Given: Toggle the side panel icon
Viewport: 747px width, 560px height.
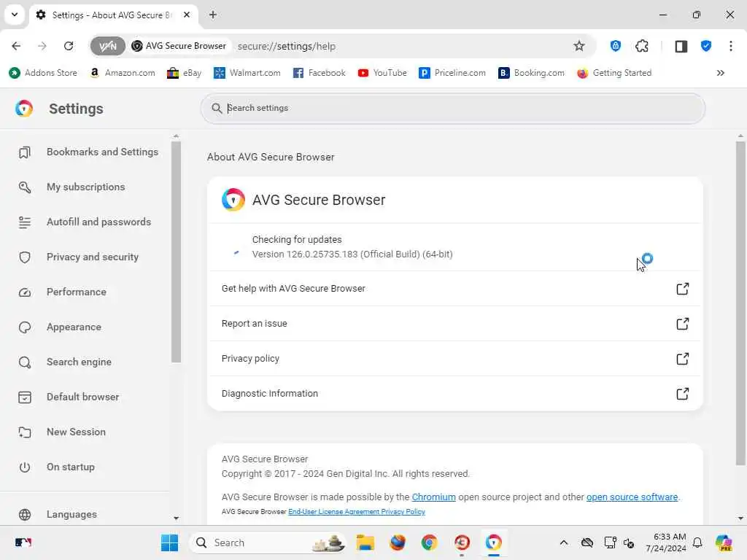Looking at the screenshot, I should 681,46.
